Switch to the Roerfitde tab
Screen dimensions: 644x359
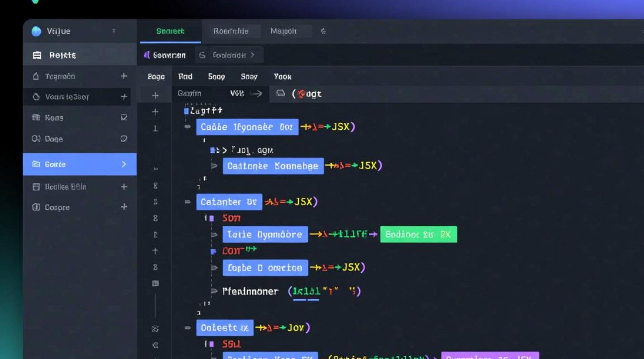click(231, 31)
